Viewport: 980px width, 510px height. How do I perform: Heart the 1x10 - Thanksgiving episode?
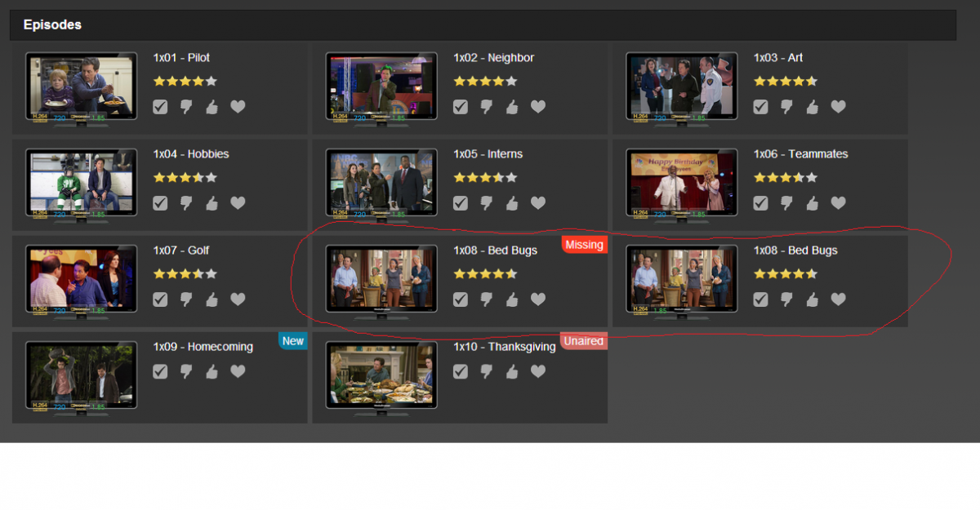538,371
